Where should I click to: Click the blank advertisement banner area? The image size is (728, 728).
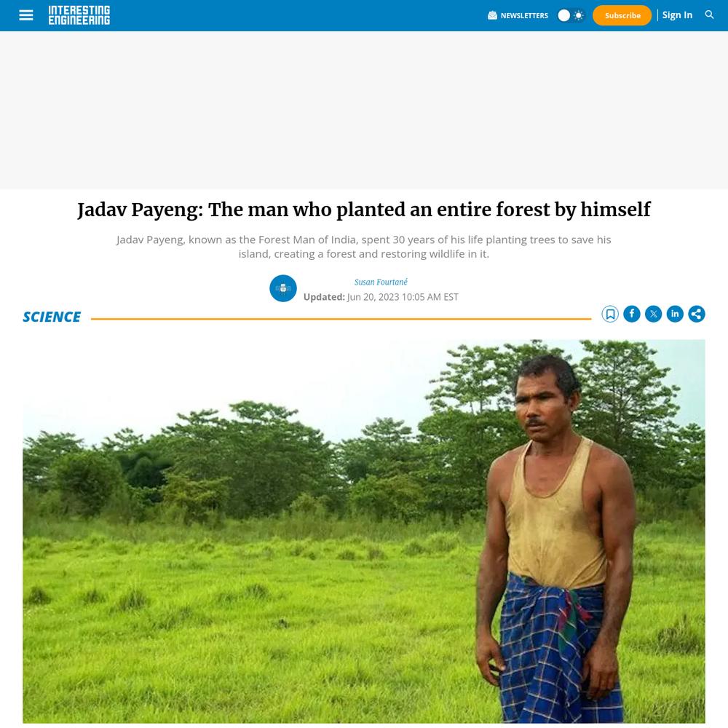click(364, 110)
